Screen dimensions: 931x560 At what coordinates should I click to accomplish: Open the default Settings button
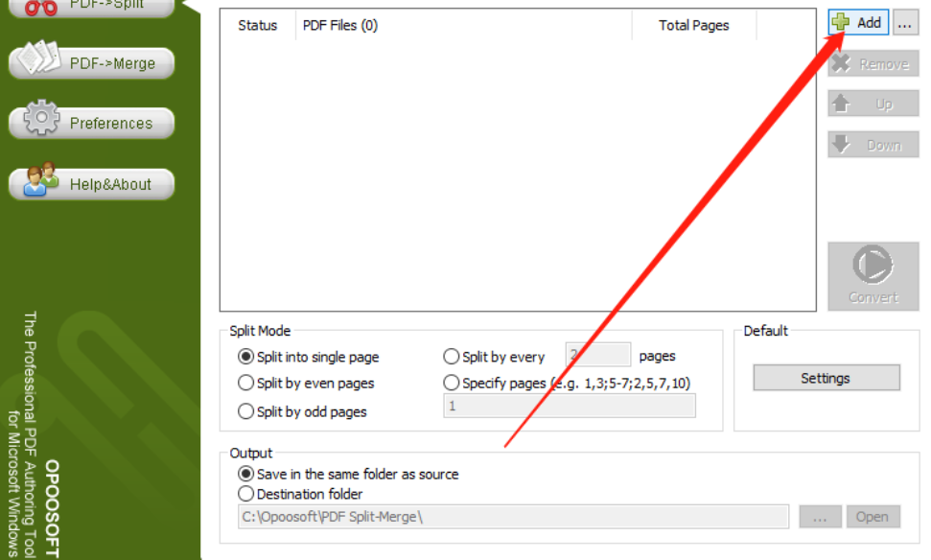826,378
